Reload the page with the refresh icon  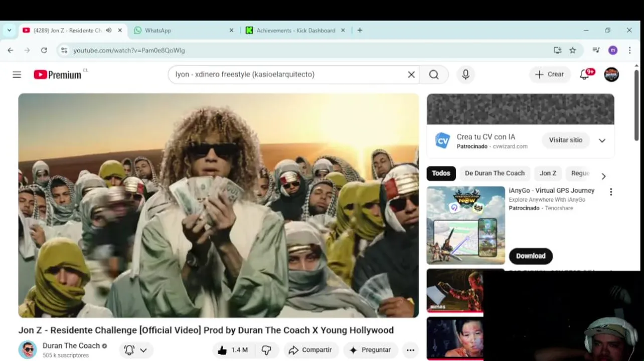[44, 50]
